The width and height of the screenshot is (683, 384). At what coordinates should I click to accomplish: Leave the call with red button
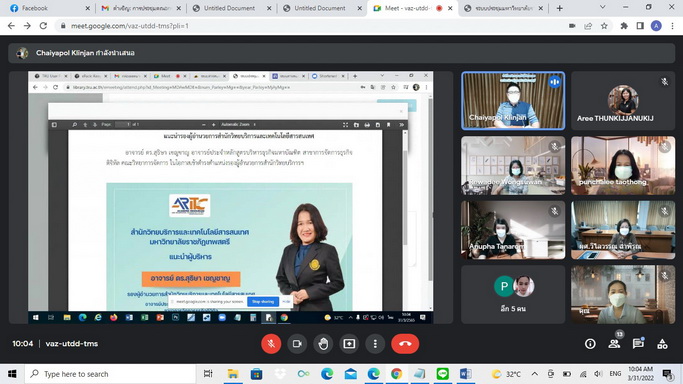point(405,344)
